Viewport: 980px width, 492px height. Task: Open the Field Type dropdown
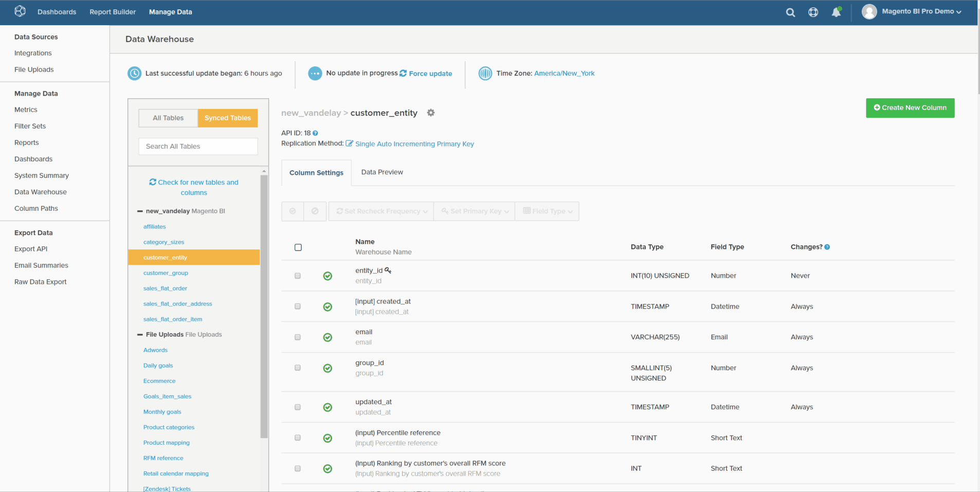click(x=547, y=211)
